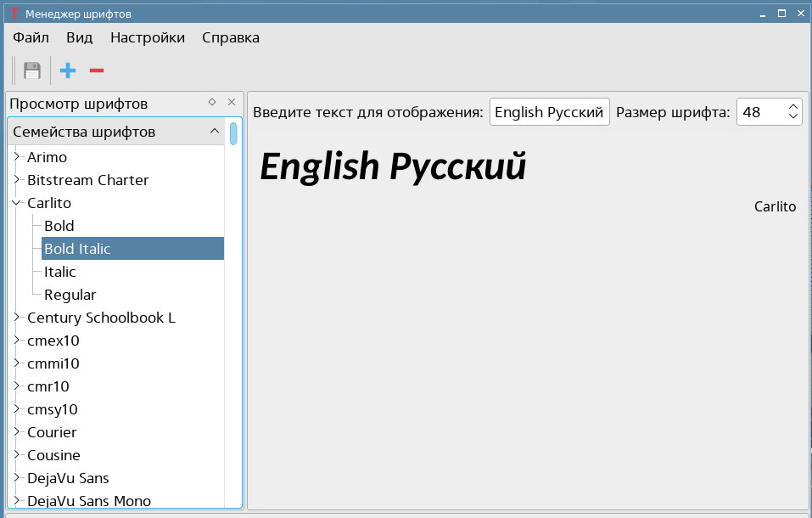Click the red minus remove font icon

(x=97, y=70)
